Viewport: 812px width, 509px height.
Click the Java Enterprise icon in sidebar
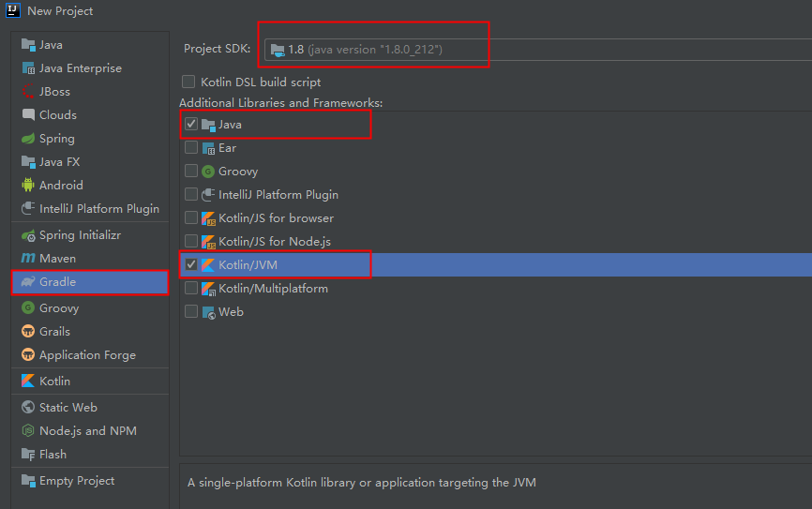tap(28, 67)
